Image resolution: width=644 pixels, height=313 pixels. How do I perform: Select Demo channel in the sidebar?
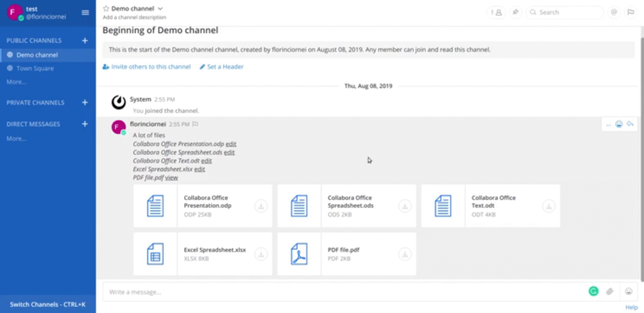[37, 55]
